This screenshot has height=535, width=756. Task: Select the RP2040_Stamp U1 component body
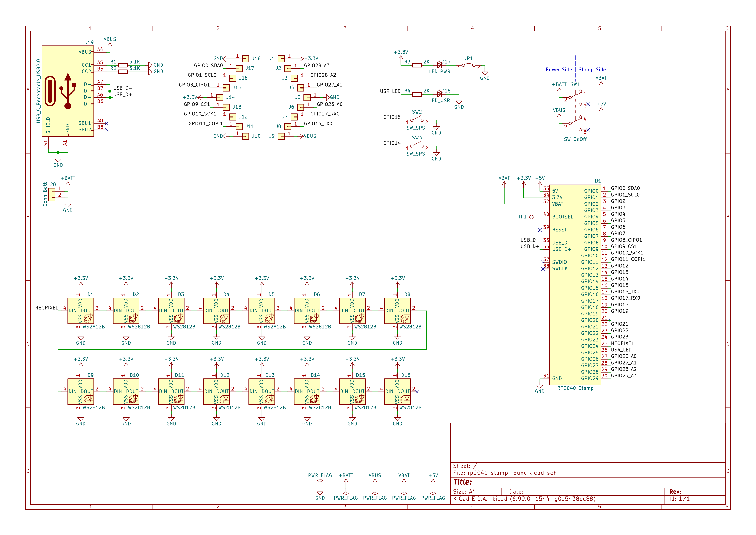575,285
